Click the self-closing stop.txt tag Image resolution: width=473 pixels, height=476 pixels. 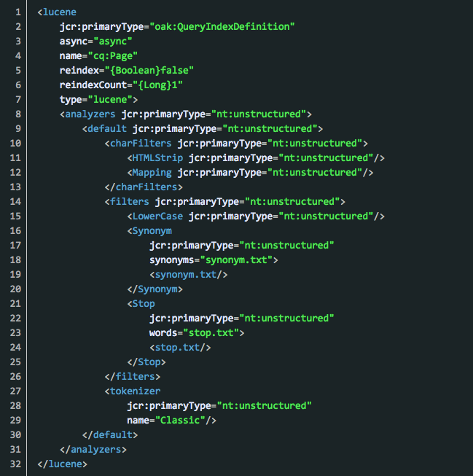[x=180, y=348]
